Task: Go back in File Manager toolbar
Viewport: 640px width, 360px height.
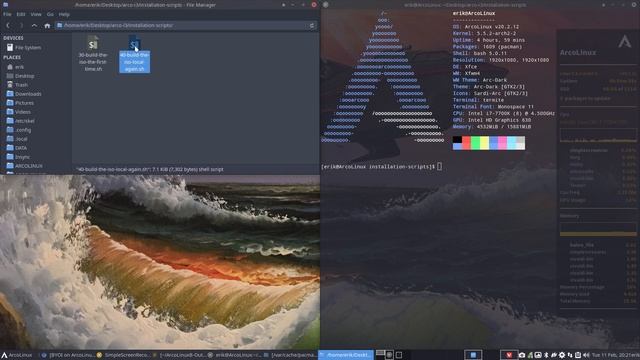Action: 8,25
